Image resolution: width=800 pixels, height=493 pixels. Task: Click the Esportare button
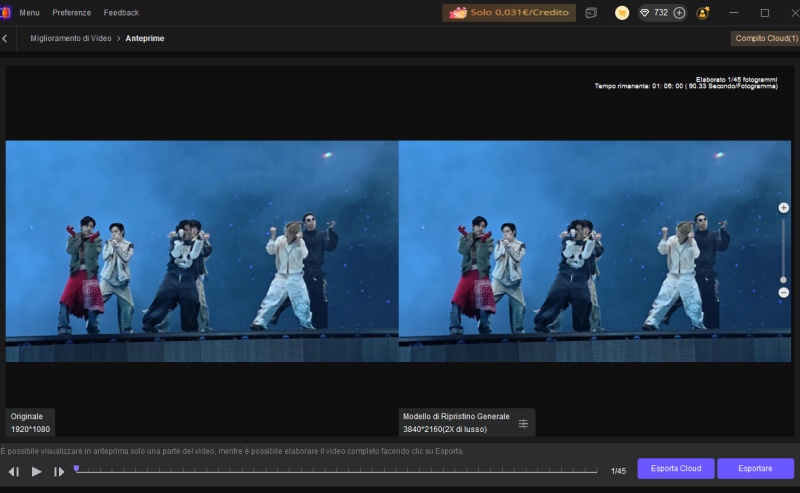pos(755,468)
